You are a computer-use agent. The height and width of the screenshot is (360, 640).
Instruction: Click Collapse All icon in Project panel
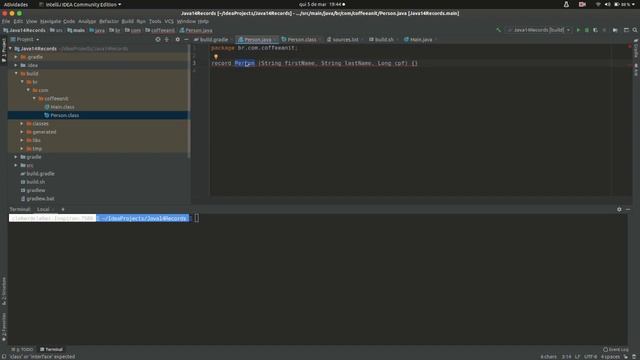[x=167, y=39]
